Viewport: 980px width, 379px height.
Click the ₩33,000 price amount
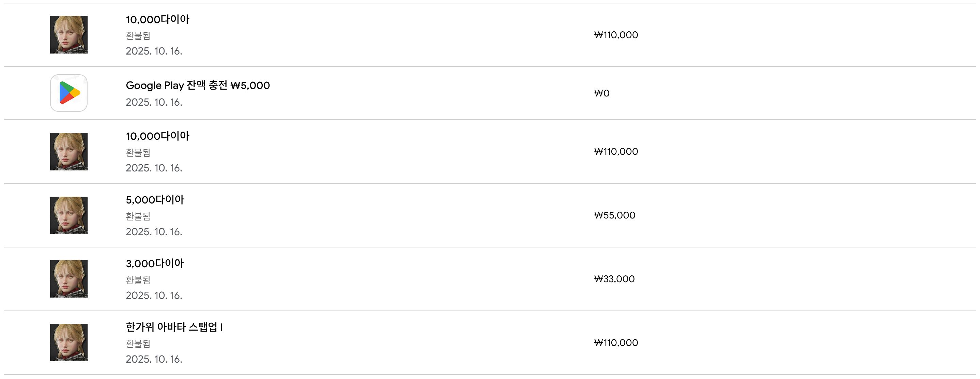[614, 279]
